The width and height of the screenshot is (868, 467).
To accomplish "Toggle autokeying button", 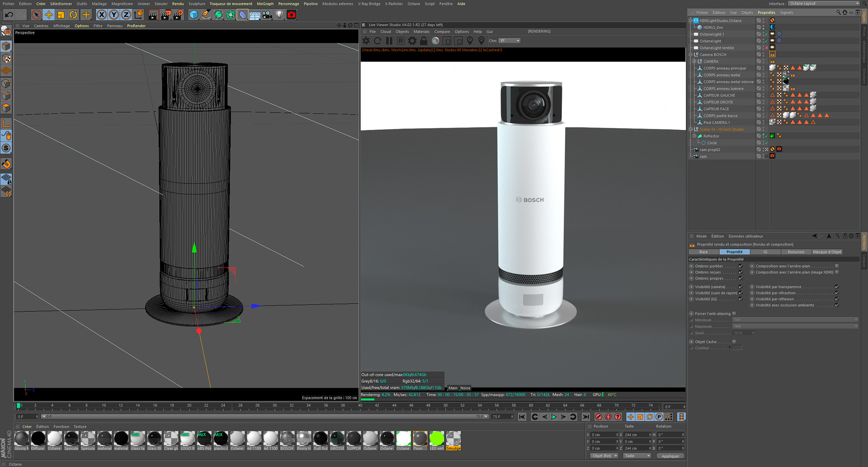I will 608,417.
